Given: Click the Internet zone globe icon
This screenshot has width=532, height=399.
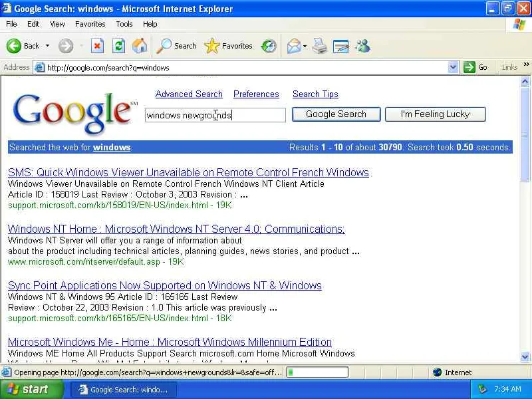Looking at the screenshot, I should [x=438, y=372].
